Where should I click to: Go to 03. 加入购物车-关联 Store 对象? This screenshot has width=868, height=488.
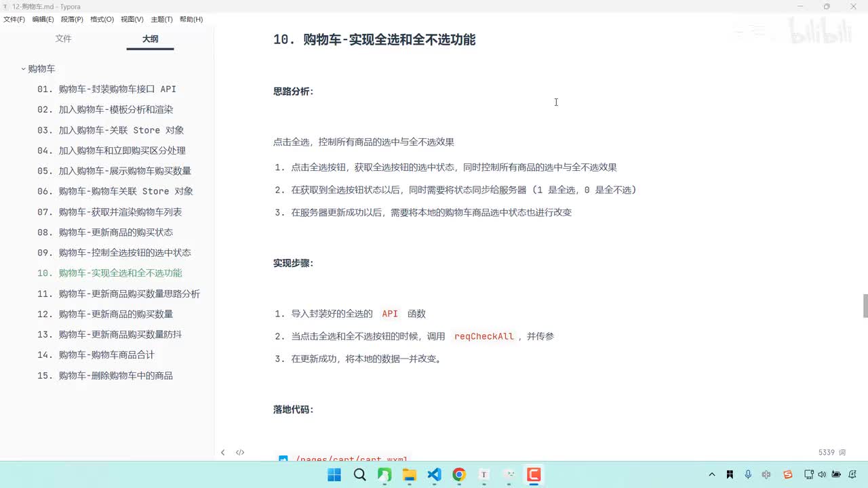tap(111, 130)
